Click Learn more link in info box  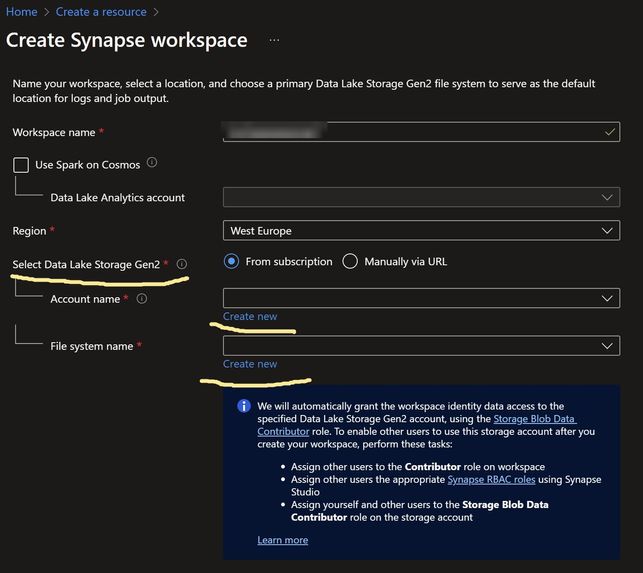point(283,540)
